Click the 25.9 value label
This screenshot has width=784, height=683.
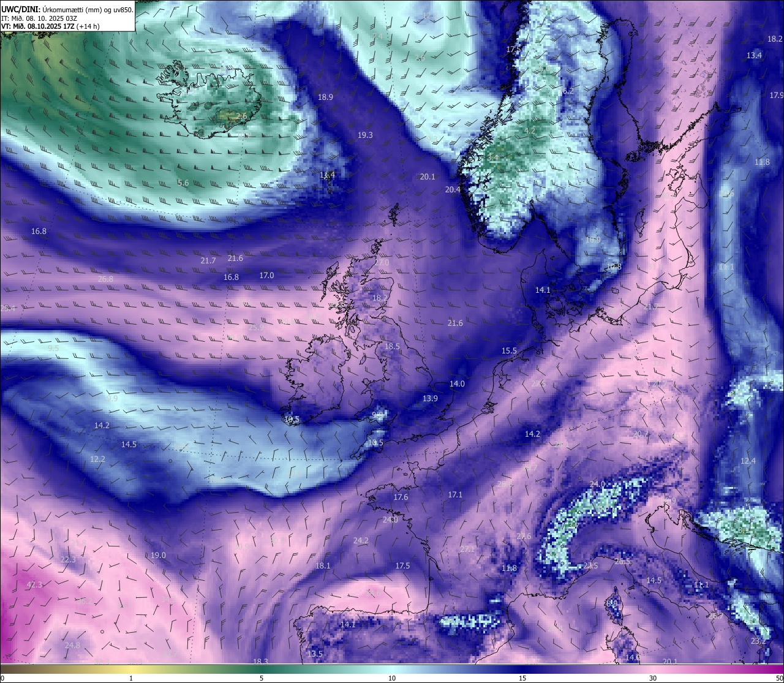(257, 327)
